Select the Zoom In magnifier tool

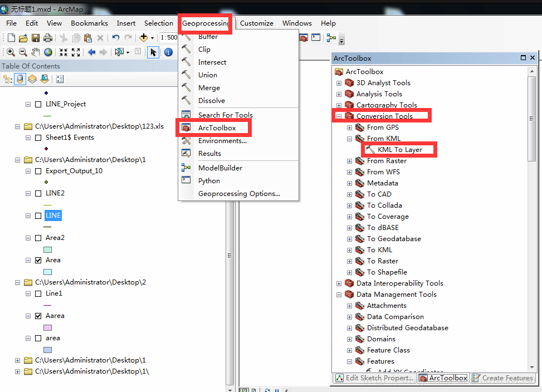[11, 52]
